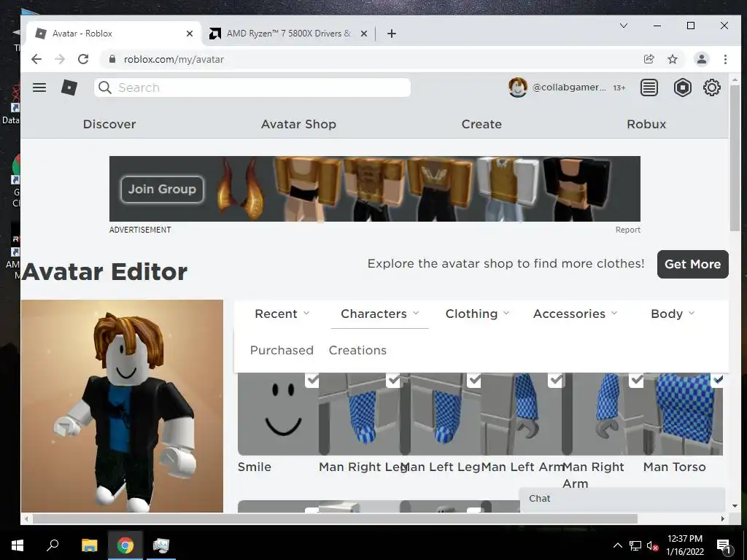Reload the Roblox avatar page
This screenshot has height=560, width=747.
pos(83,59)
